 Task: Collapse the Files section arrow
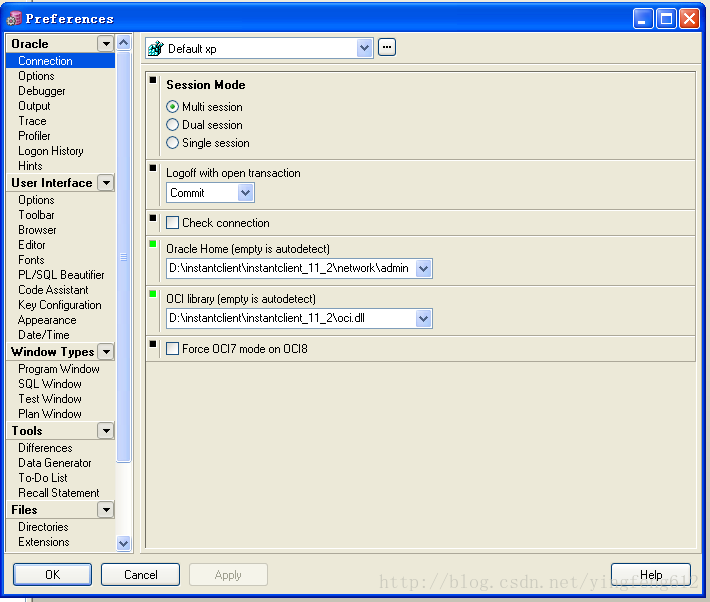(x=106, y=510)
